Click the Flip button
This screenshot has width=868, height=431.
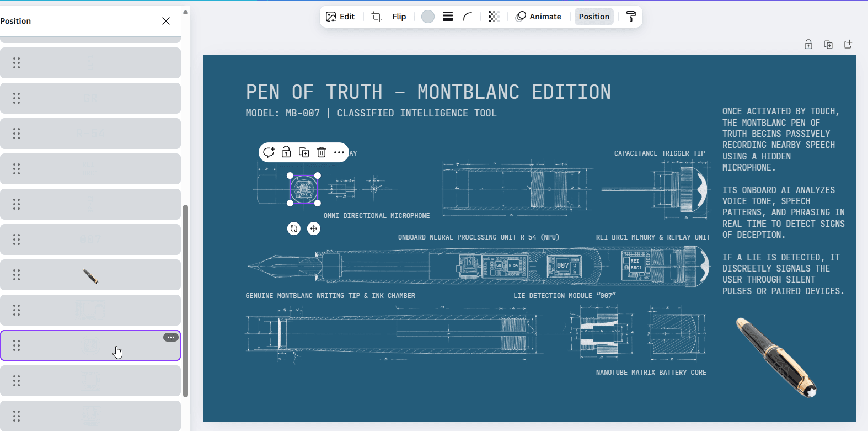(x=399, y=17)
